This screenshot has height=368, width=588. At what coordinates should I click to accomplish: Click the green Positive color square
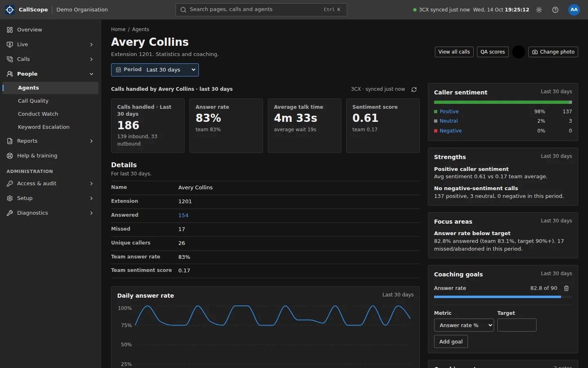436,112
